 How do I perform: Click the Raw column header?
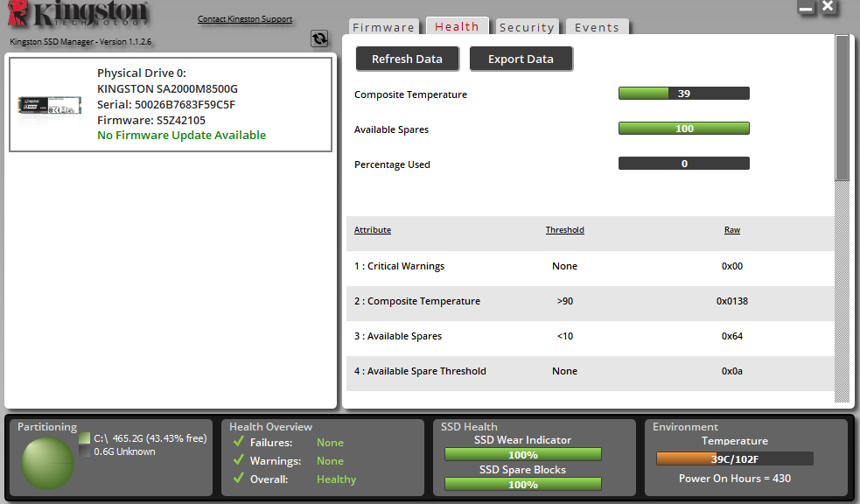(x=732, y=230)
